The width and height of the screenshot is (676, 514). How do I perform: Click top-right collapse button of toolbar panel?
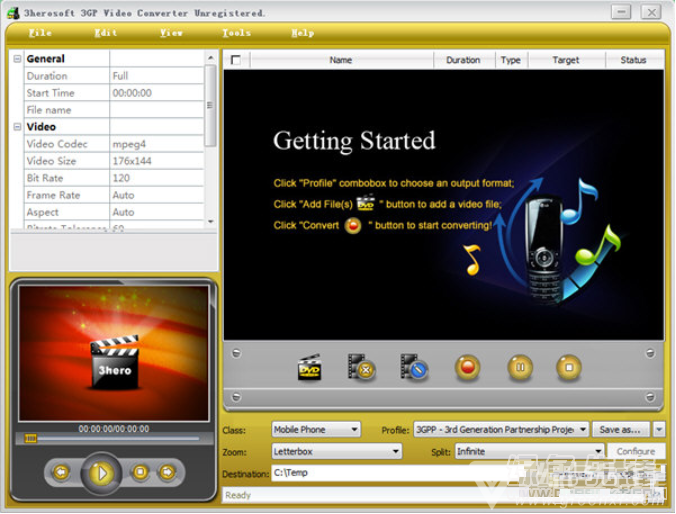pos(650,354)
